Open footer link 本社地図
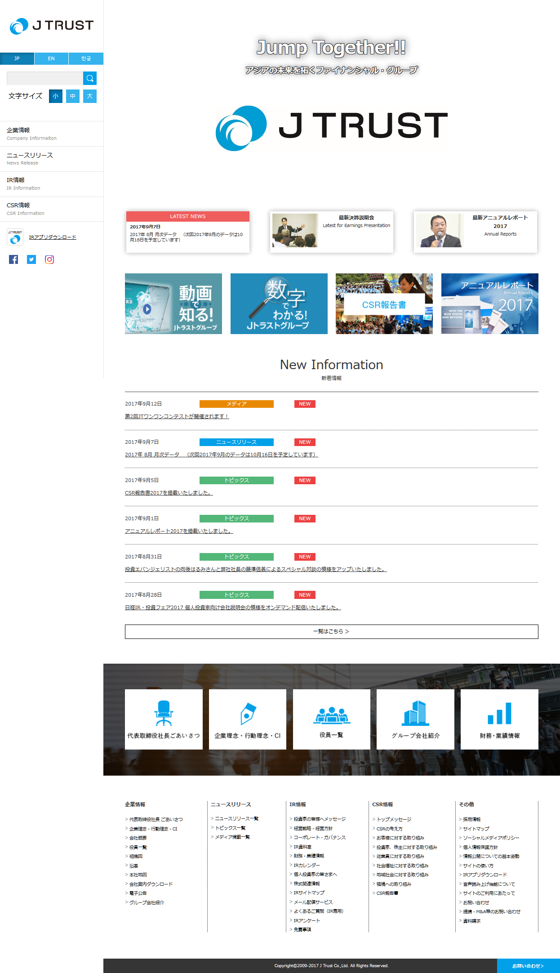This screenshot has width=560, height=973. (138, 875)
